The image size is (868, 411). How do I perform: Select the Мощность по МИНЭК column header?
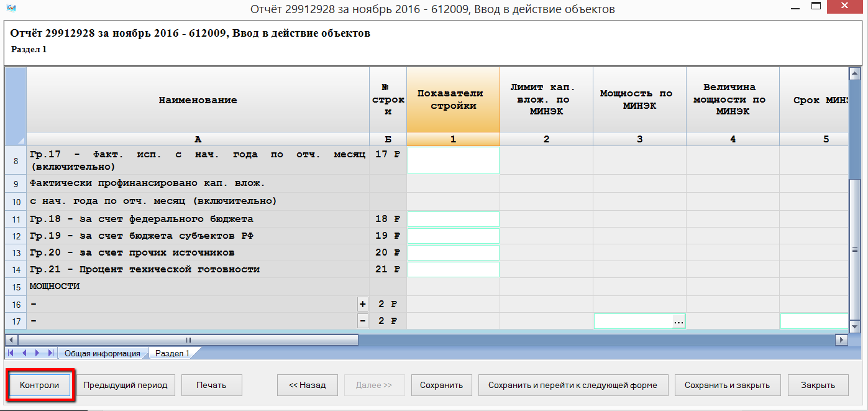(x=640, y=99)
